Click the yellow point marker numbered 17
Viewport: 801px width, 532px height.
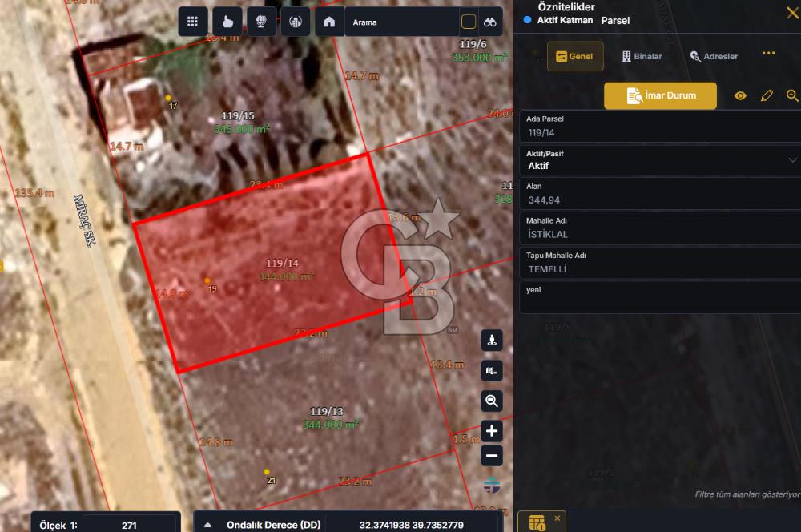[168, 98]
